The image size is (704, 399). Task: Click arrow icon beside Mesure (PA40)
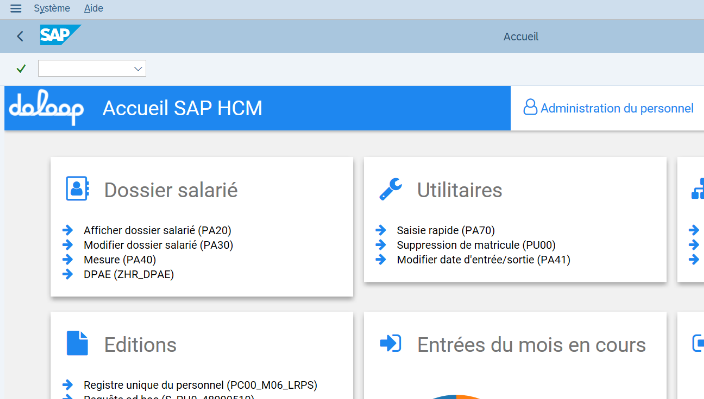pyautogui.click(x=68, y=259)
